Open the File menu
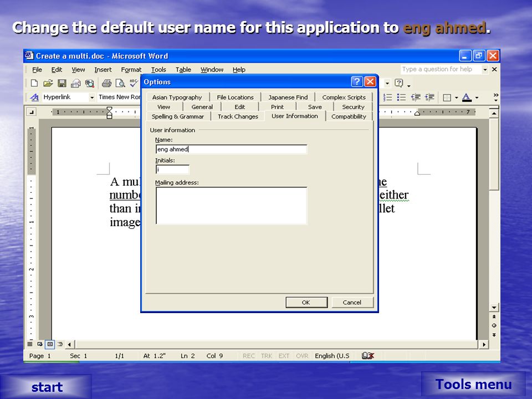This screenshot has width=532, height=399. click(37, 70)
